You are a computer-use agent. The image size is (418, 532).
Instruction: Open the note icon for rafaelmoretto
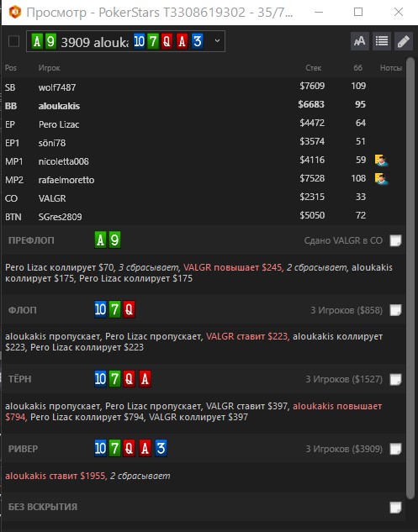click(381, 178)
